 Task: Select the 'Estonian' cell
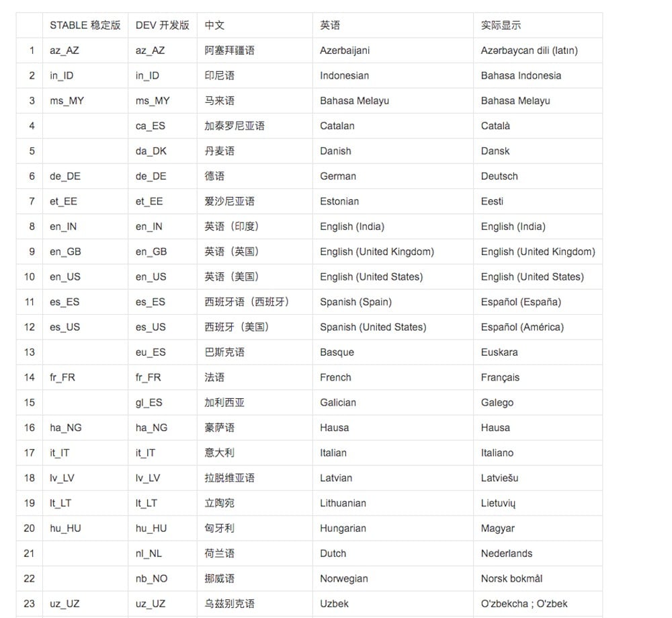[x=393, y=201]
